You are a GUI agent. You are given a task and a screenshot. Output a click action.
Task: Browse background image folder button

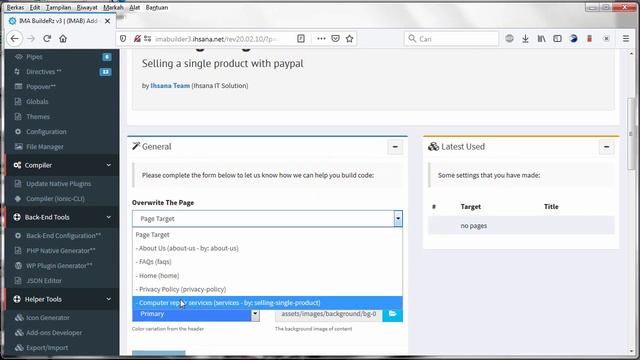(393, 314)
